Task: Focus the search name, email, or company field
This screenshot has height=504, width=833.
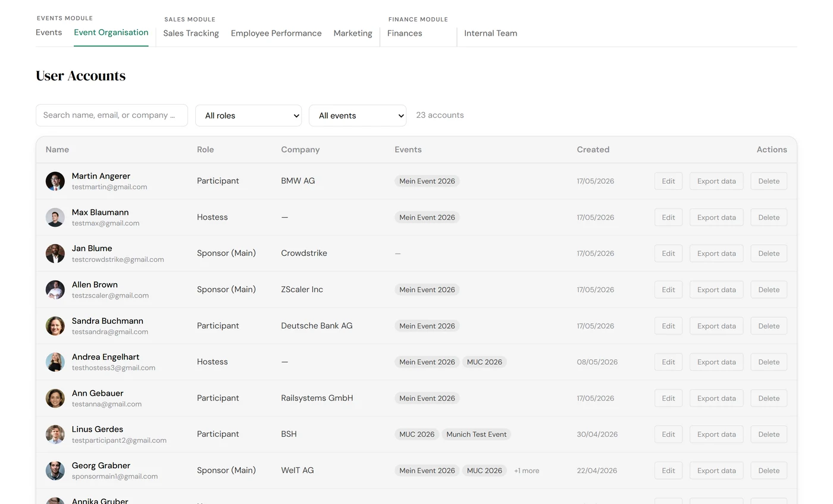Action: click(112, 115)
